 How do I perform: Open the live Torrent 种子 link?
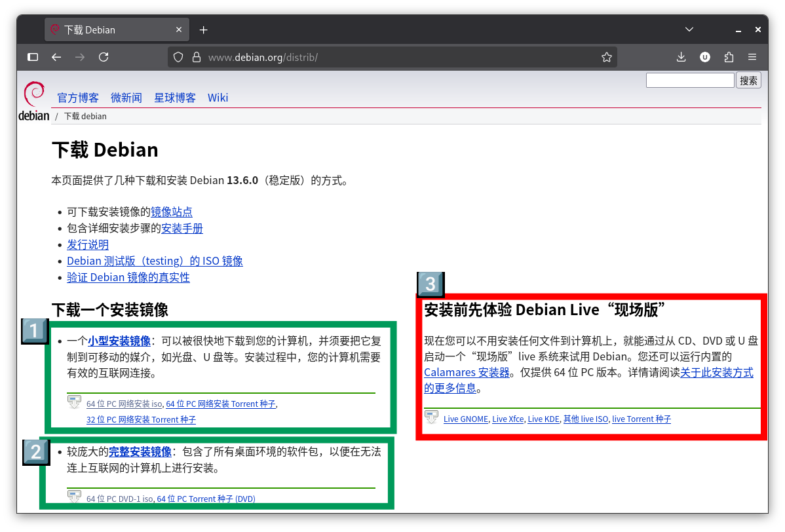click(641, 419)
